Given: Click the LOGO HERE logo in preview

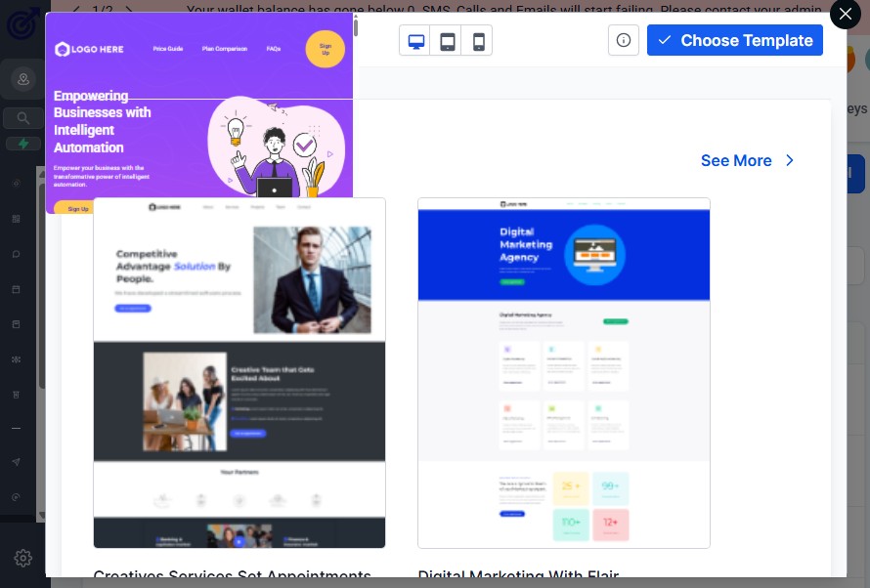Looking at the screenshot, I should tap(89, 49).
